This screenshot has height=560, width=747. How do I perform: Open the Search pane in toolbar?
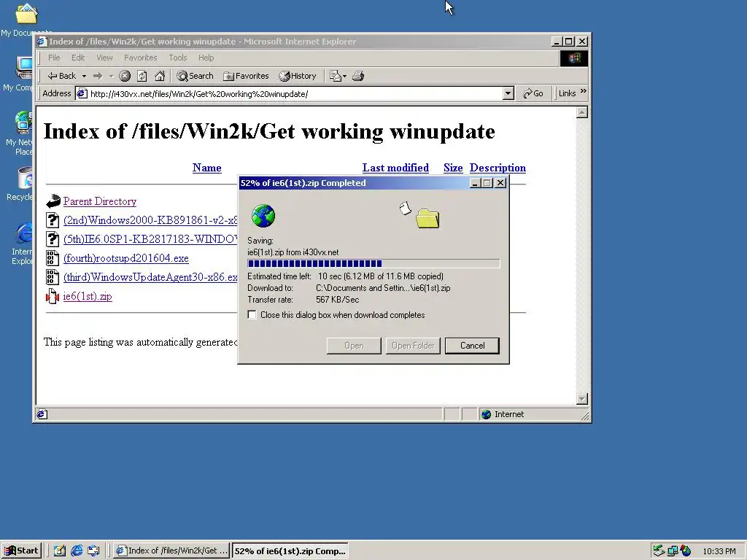(195, 76)
